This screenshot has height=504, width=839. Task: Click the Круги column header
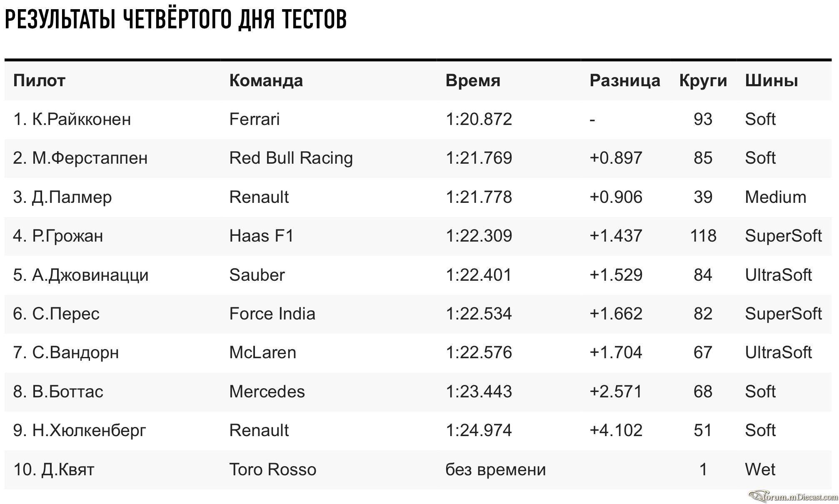pos(703,80)
